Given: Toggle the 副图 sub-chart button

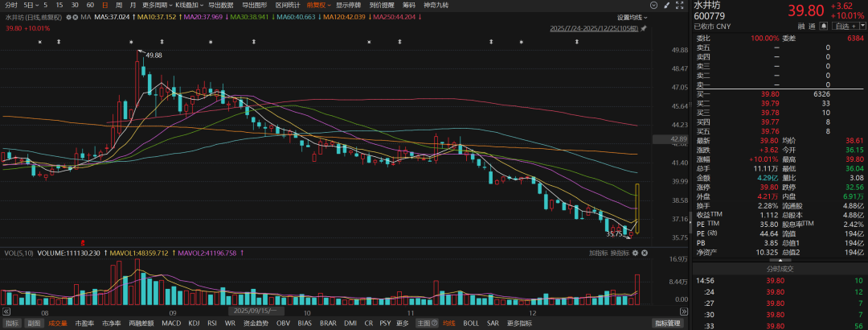Looking at the screenshot, I should tap(34, 323).
